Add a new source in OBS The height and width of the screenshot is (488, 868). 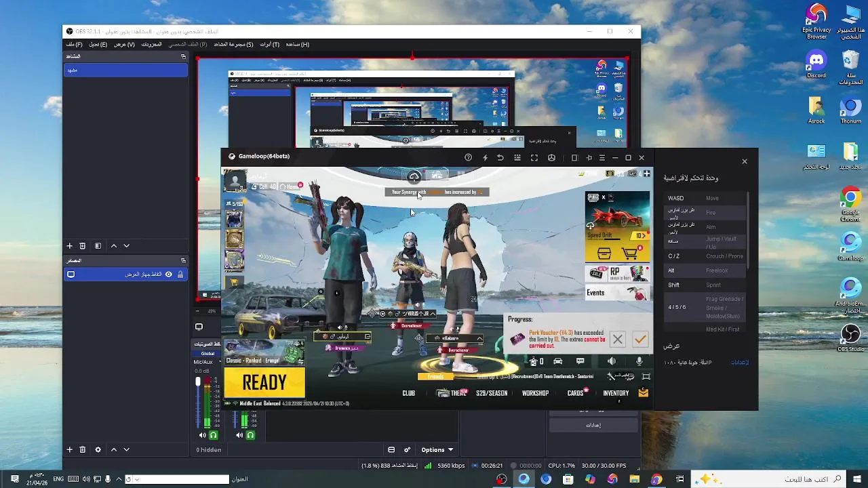(x=69, y=449)
